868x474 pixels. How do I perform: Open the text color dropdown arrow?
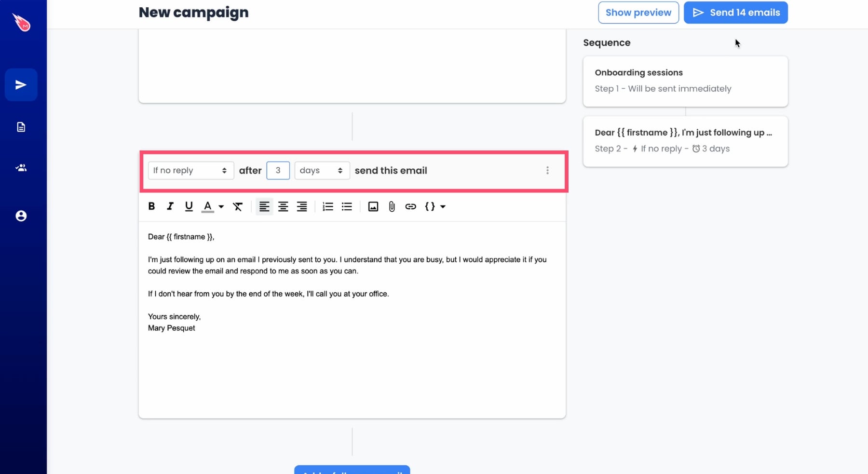221,207
